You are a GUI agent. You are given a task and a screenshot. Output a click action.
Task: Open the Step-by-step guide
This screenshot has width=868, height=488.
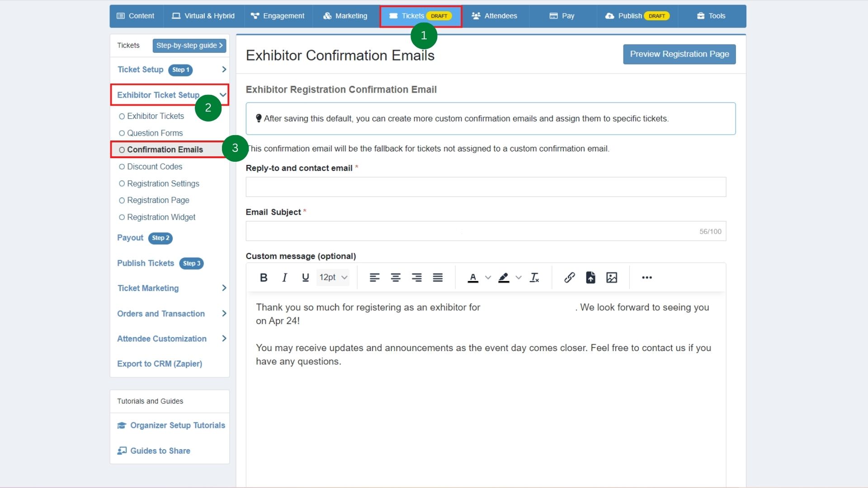pos(189,46)
